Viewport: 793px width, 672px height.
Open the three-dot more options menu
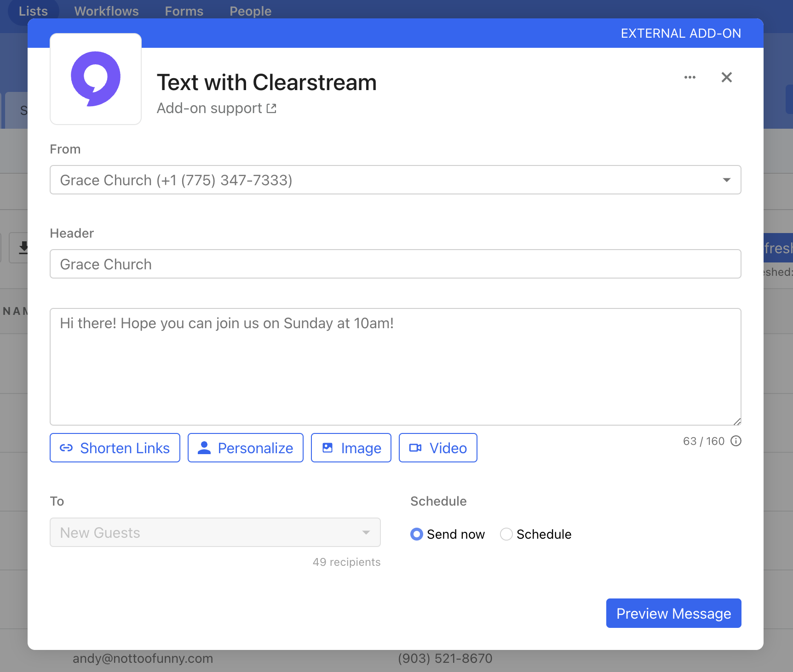(690, 77)
